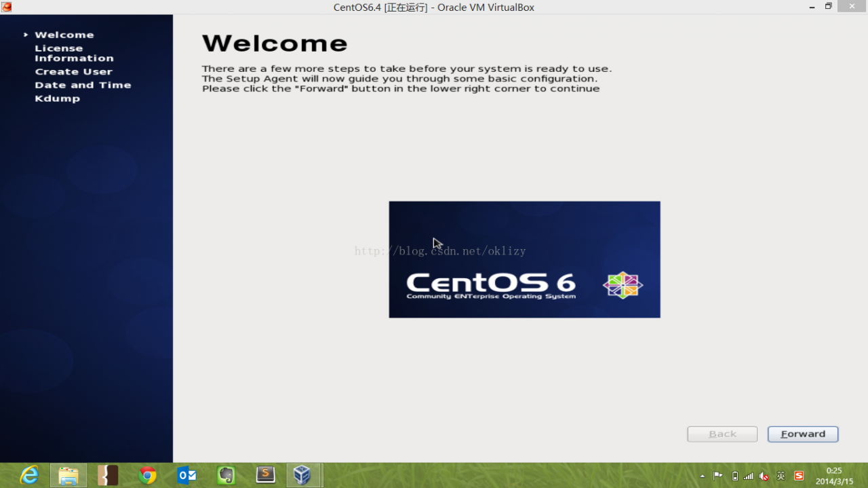Switch input language indicator 英
The height and width of the screenshot is (488, 868).
pyautogui.click(x=781, y=476)
